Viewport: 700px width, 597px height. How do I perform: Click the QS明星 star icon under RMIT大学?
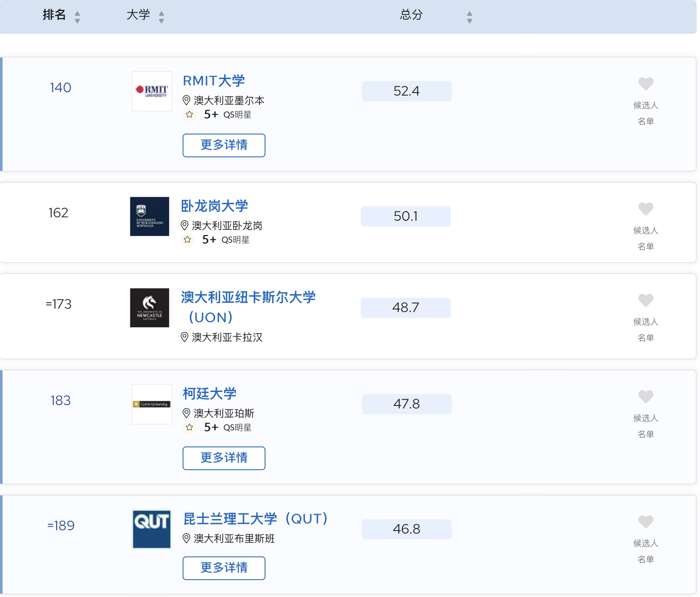tap(189, 115)
